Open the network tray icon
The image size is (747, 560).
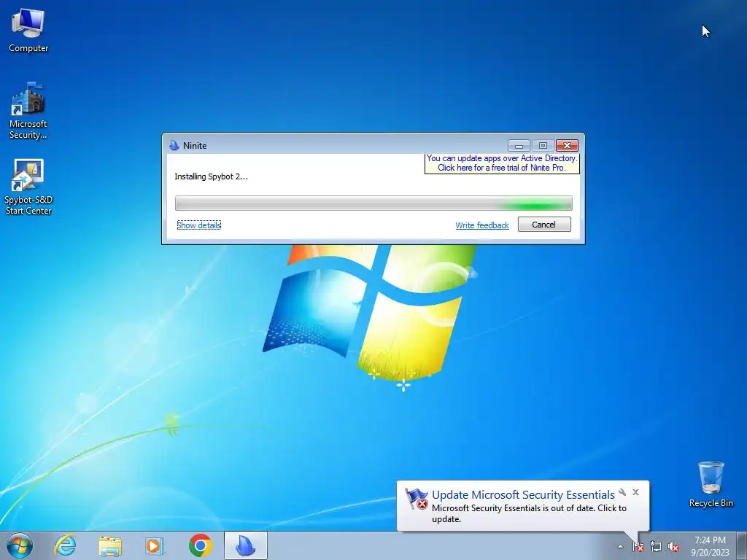656,547
